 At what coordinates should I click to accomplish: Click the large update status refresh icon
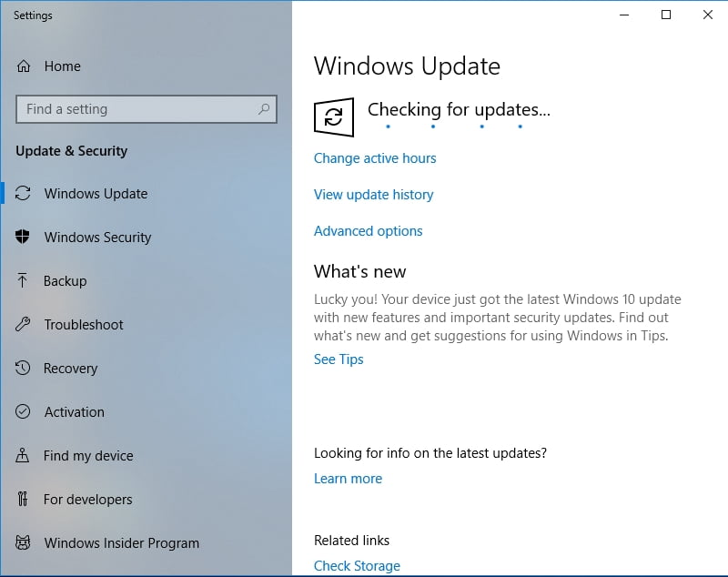pos(334,117)
